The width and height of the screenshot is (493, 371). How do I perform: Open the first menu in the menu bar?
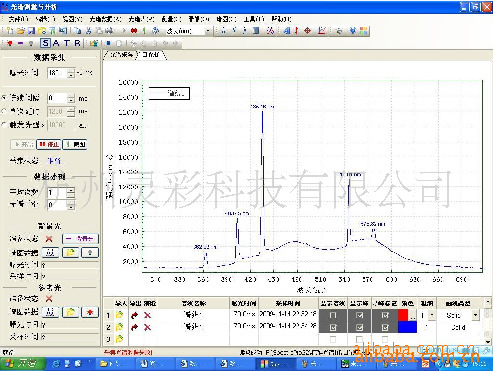[17, 19]
